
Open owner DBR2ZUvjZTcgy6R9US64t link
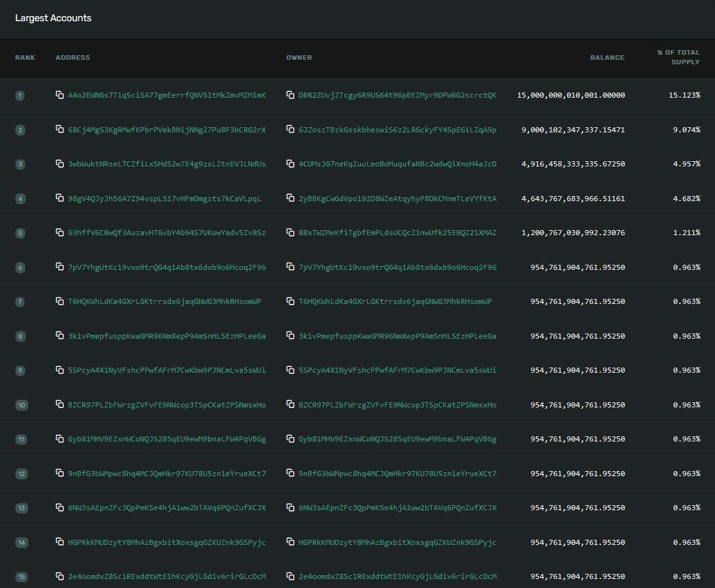(x=397, y=95)
